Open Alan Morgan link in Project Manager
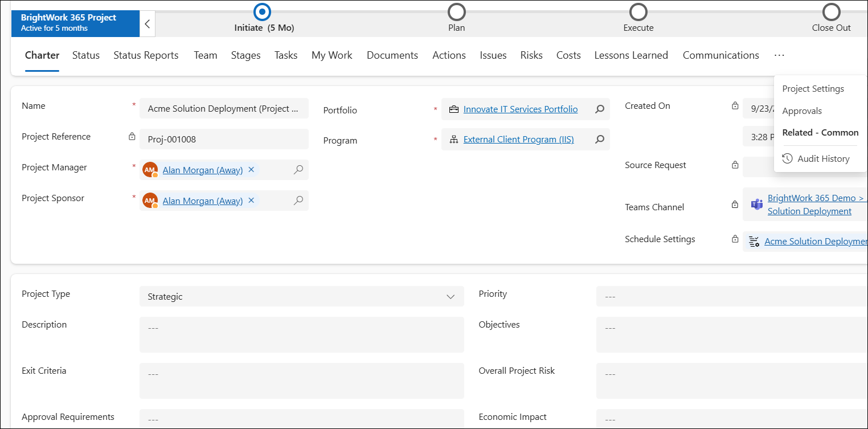Viewport: 868px width, 429px height. point(203,170)
